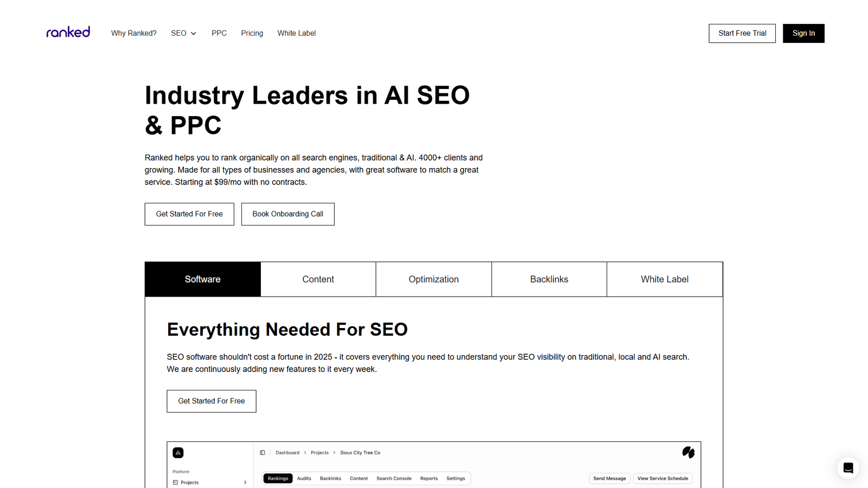The height and width of the screenshot is (488, 868).
Task: Click the Dashboard breadcrumb in the preview
Action: pyautogui.click(x=288, y=452)
